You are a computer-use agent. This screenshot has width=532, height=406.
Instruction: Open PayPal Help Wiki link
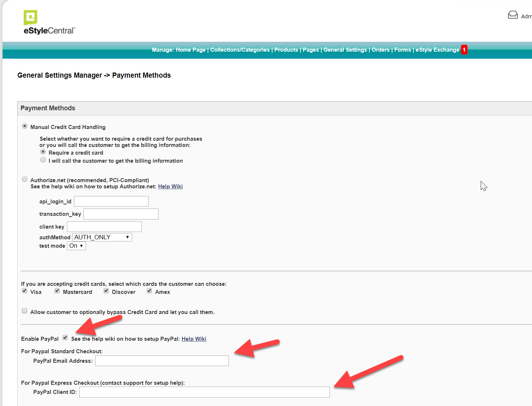pos(194,339)
